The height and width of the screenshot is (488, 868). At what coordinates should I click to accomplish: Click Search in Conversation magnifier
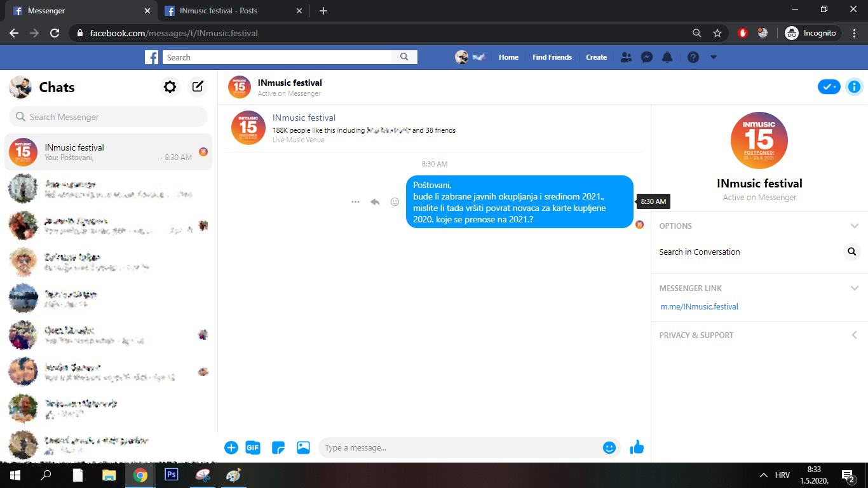(852, 252)
